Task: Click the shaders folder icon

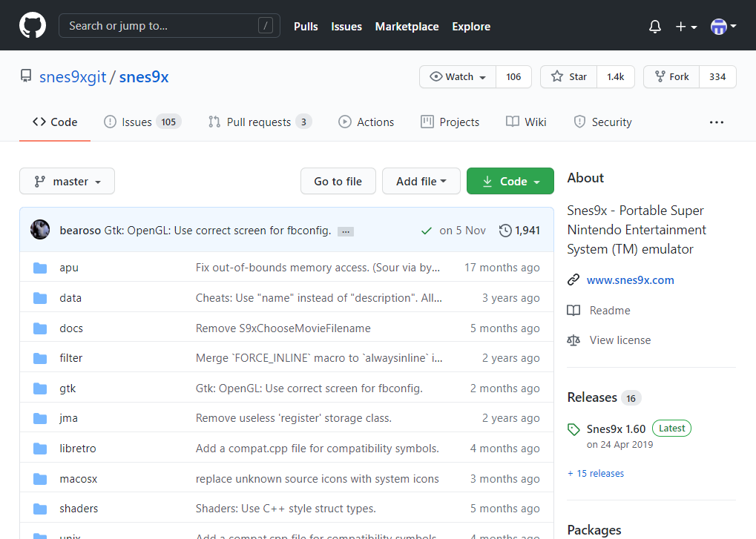Action: point(40,509)
